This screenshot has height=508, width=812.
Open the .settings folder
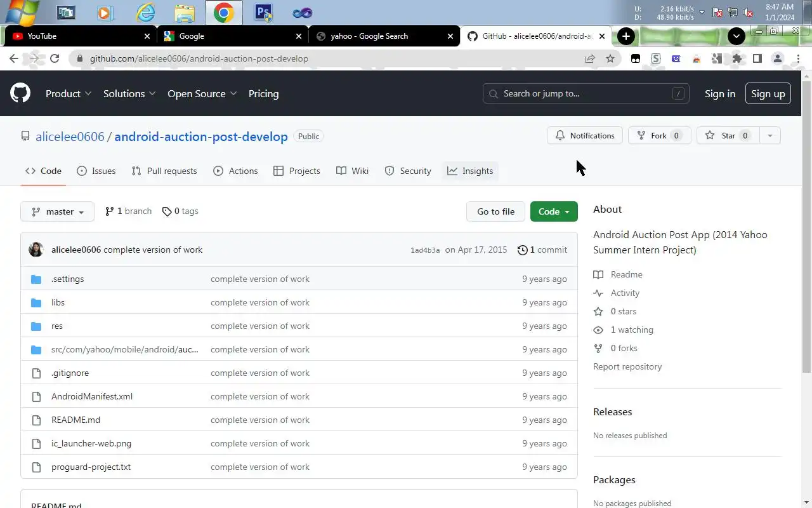tap(67, 279)
